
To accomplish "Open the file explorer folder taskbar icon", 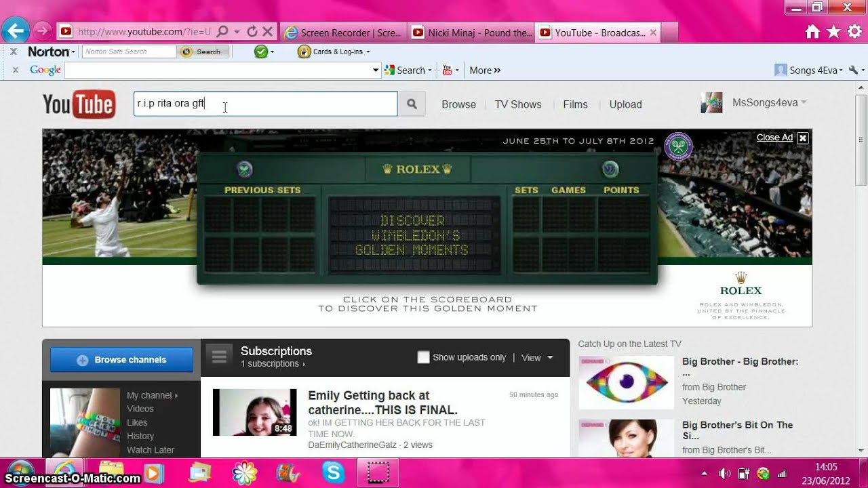I will [x=111, y=472].
